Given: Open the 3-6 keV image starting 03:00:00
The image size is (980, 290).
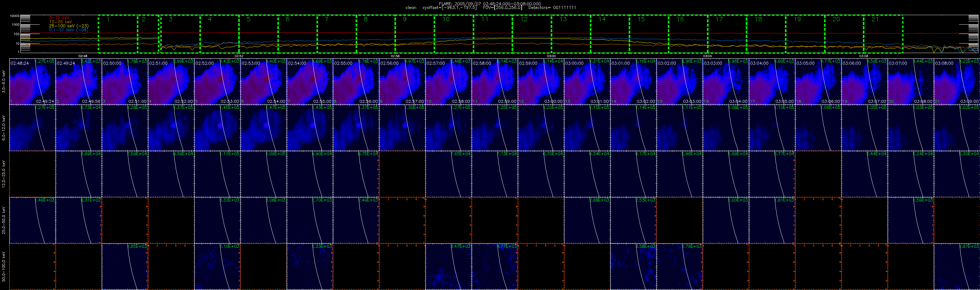Looking at the screenshot, I should pyautogui.click(x=587, y=81).
